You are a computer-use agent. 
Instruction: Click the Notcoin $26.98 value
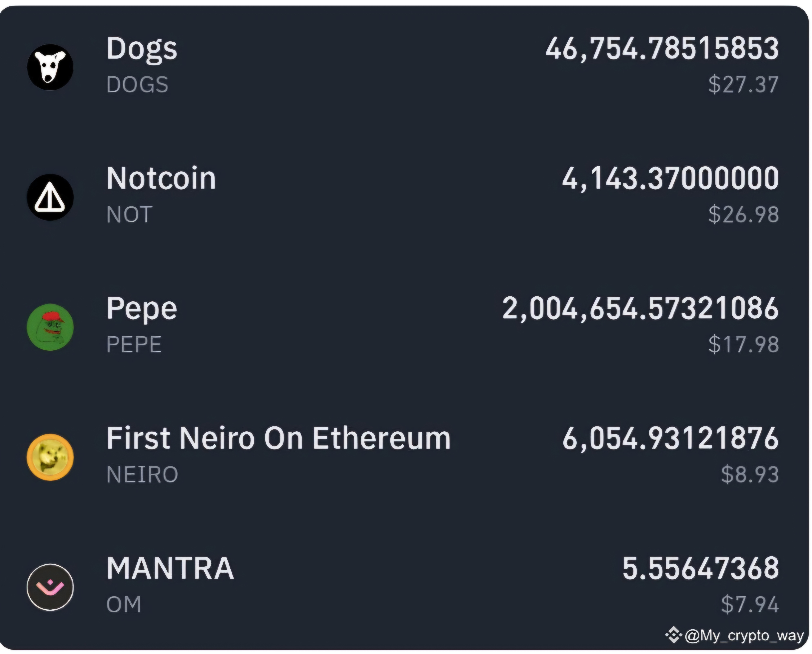(743, 214)
